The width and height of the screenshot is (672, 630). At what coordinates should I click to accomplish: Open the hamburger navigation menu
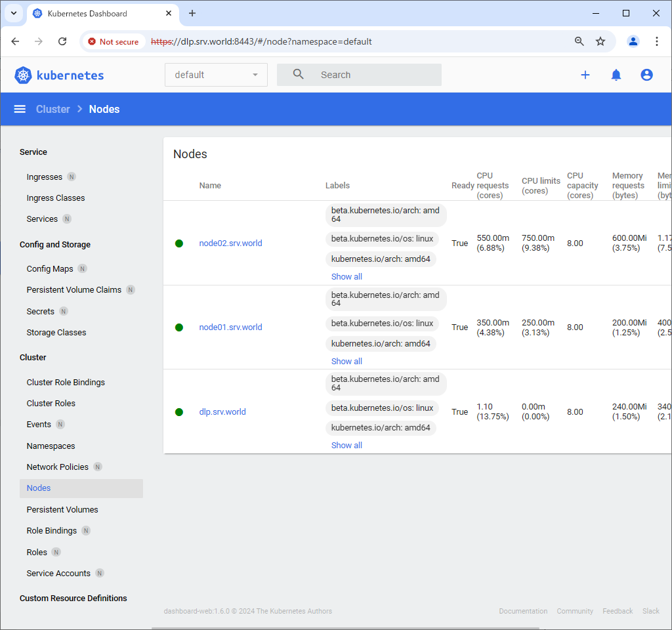[x=20, y=109]
